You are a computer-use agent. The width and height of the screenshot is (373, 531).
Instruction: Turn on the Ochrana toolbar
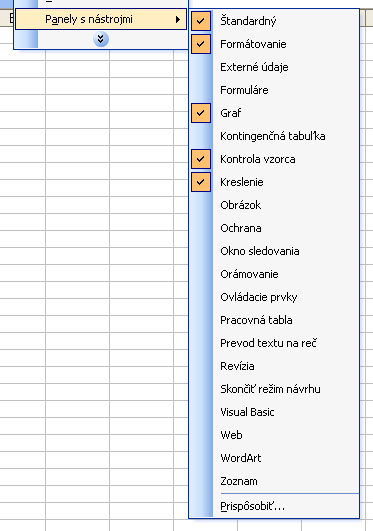click(274, 228)
